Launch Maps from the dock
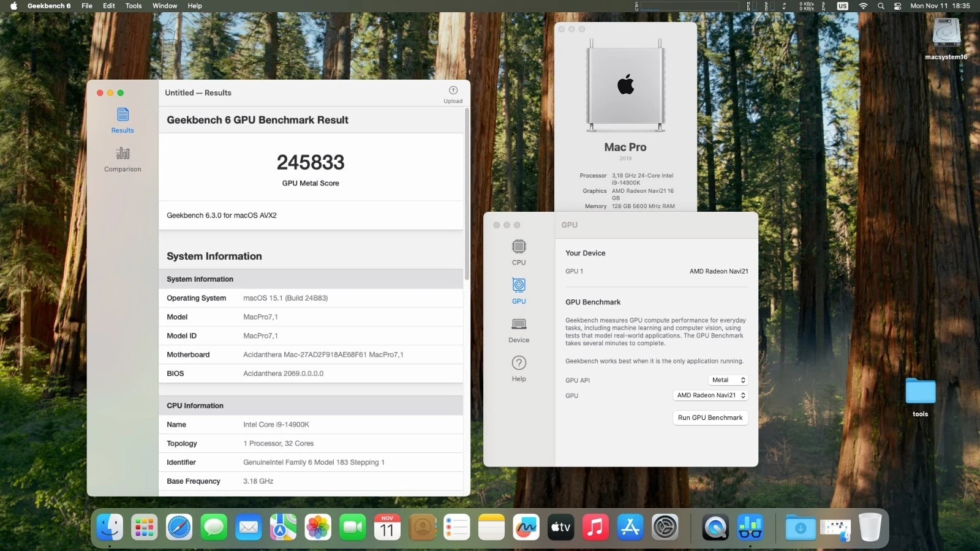The image size is (980, 551). coord(284,527)
